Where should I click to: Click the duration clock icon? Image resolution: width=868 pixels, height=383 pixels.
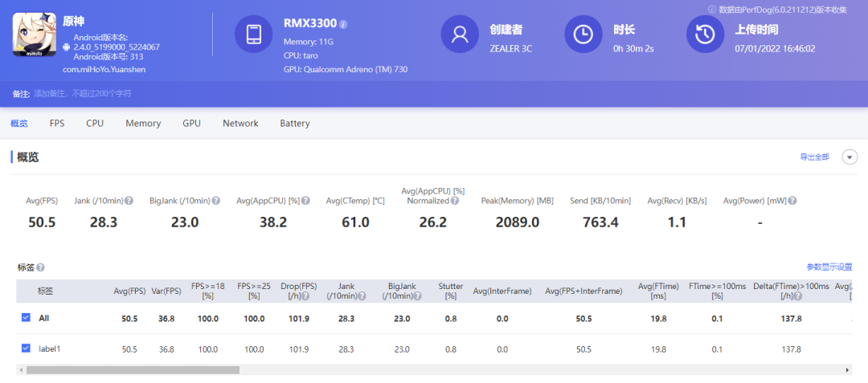click(583, 35)
